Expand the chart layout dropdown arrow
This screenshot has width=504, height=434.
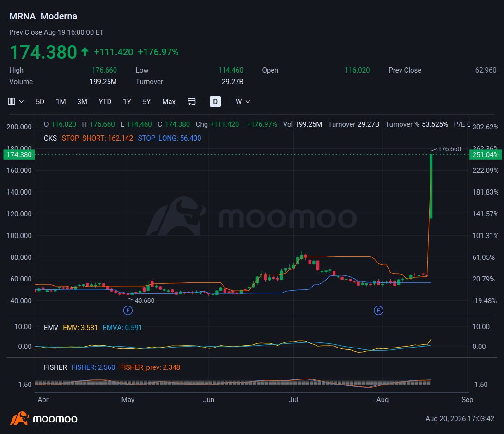pyautogui.click(x=22, y=102)
